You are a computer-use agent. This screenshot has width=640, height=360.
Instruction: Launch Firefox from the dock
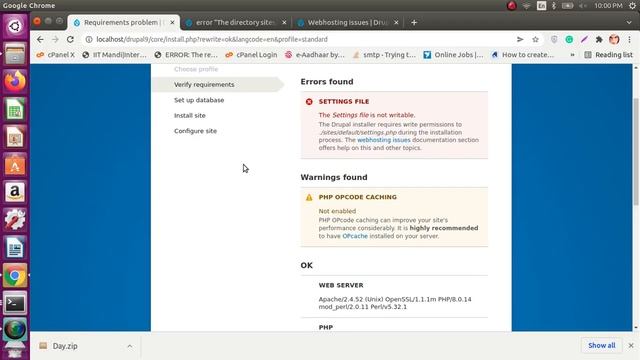pyautogui.click(x=15, y=81)
